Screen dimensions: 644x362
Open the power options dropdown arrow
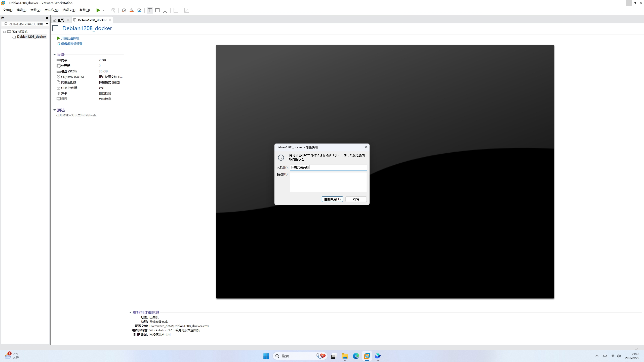104,10
